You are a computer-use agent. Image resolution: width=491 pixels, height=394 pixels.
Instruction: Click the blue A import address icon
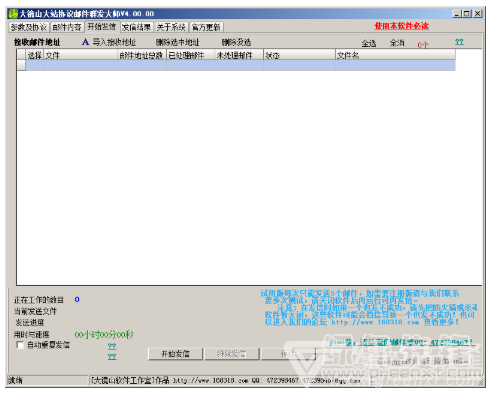pyautogui.click(x=85, y=42)
